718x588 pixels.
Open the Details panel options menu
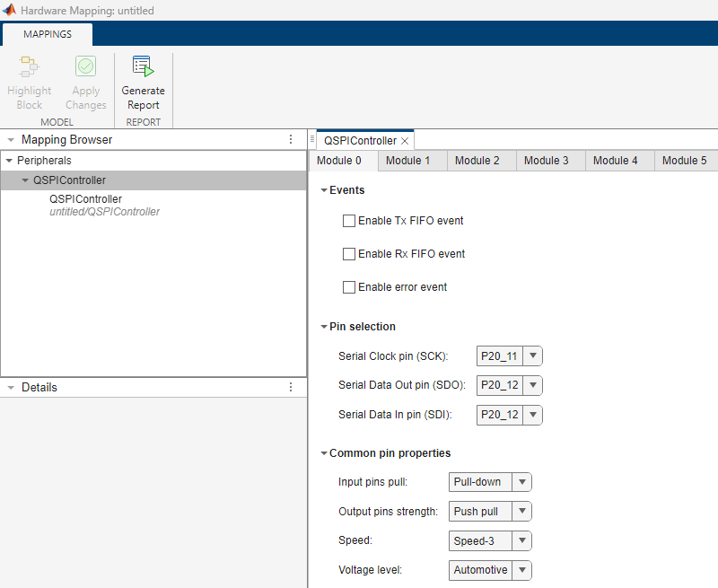click(x=290, y=387)
